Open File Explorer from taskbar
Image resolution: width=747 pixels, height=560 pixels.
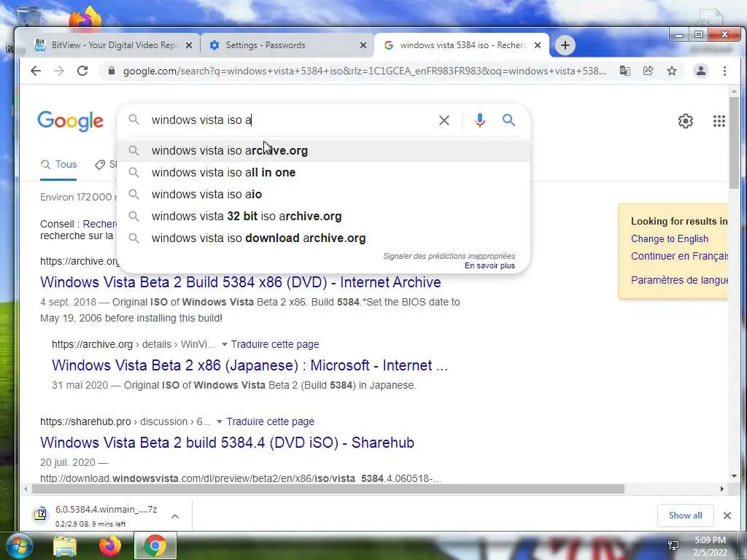coord(65,546)
